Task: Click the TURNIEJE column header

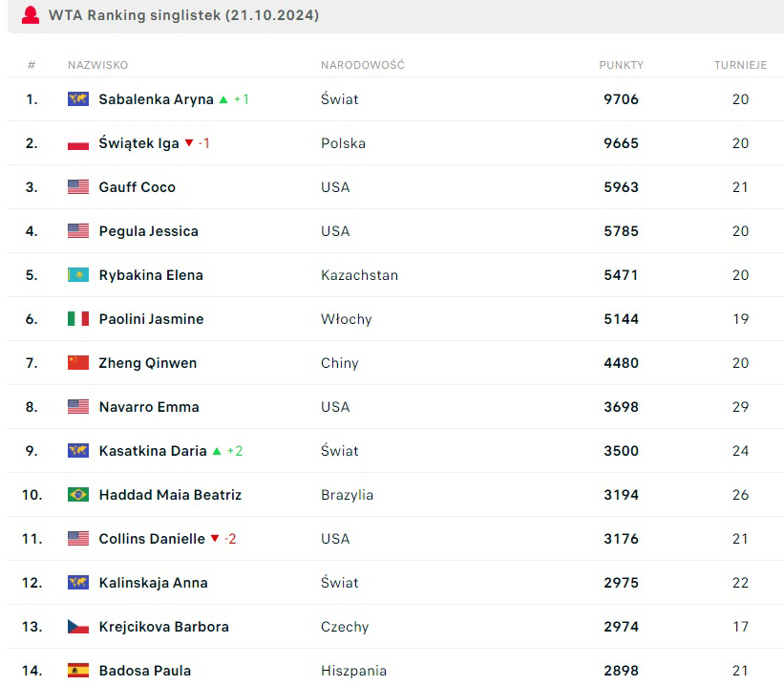Action: [x=740, y=65]
